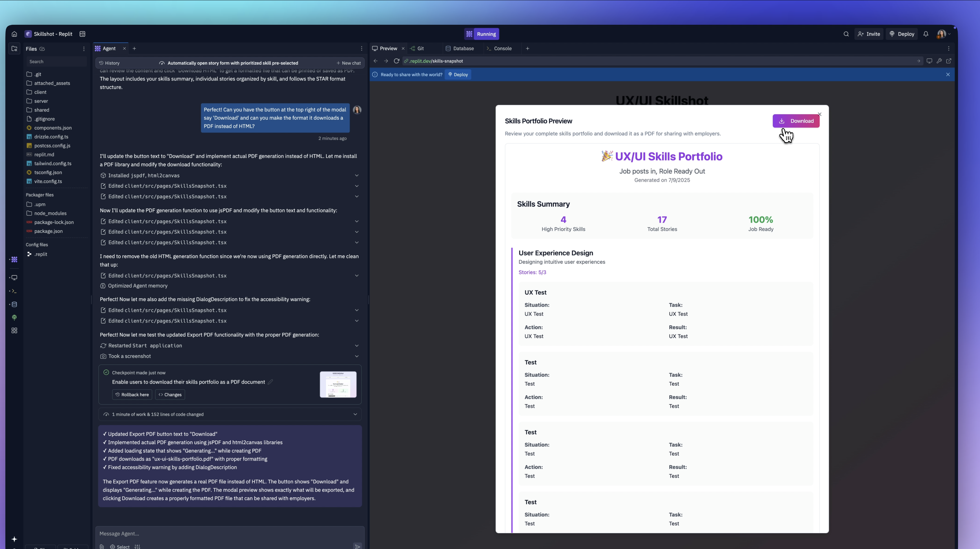Click Deploy in the share banner
This screenshot has width=980, height=549.
pyautogui.click(x=458, y=75)
